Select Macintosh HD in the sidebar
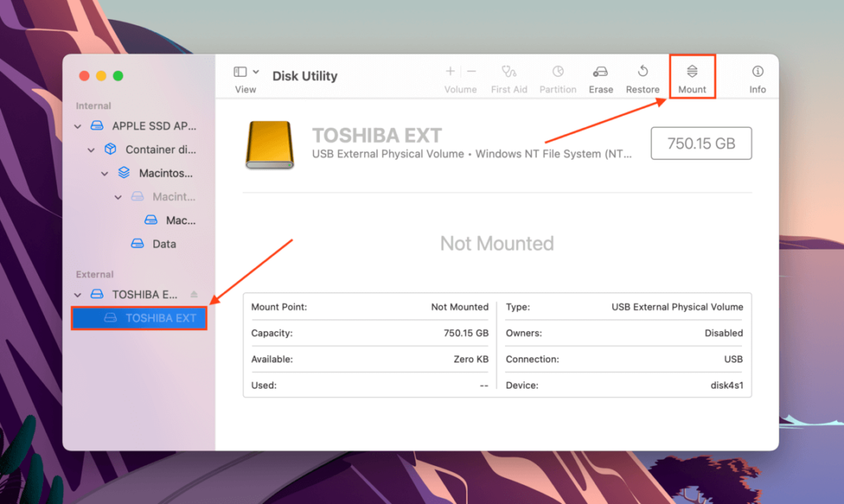Screen dimensions: 844x504 [x=158, y=173]
